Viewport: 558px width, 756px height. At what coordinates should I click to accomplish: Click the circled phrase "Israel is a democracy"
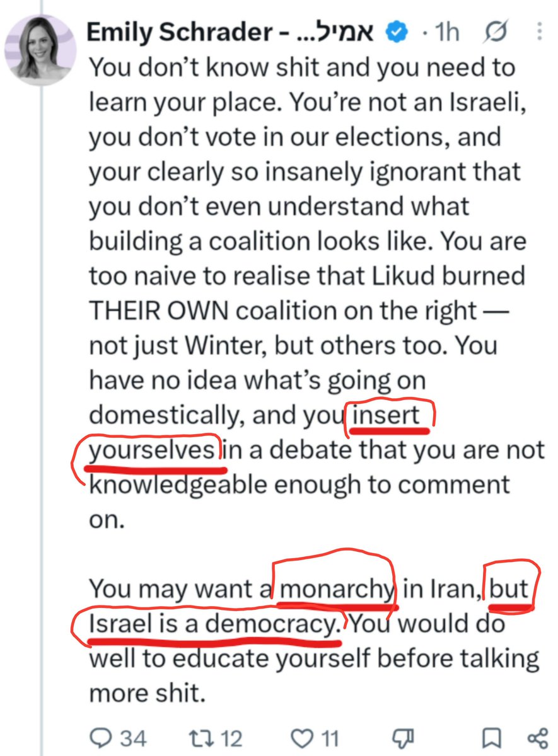[211, 624]
